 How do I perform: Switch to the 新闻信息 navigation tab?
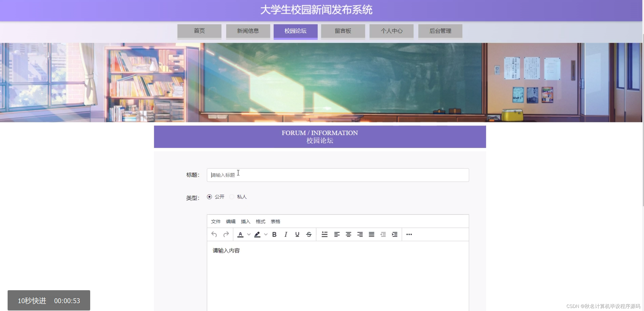(x=248, y=31)
